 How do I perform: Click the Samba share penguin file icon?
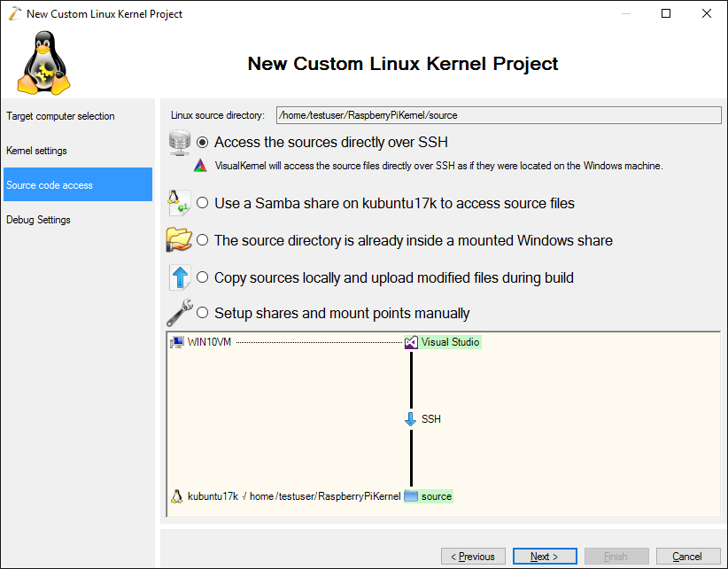click(179, 203)
